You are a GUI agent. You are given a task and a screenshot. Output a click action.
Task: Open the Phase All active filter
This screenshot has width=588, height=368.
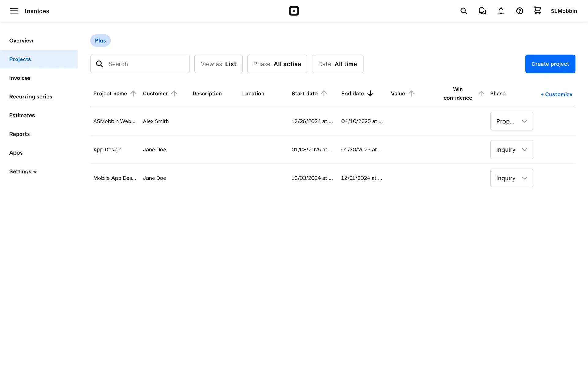coord(277,64)
